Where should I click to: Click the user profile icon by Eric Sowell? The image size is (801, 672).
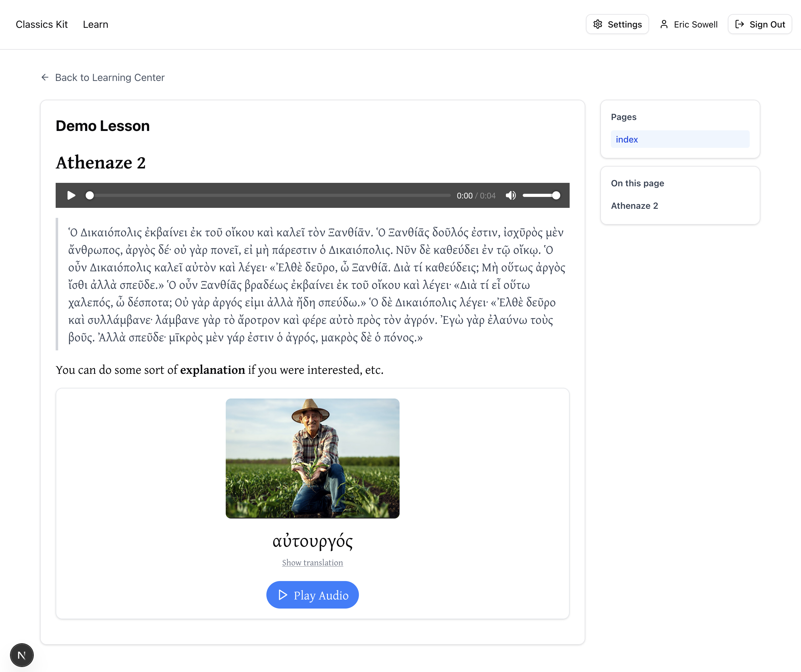point(664,24)
